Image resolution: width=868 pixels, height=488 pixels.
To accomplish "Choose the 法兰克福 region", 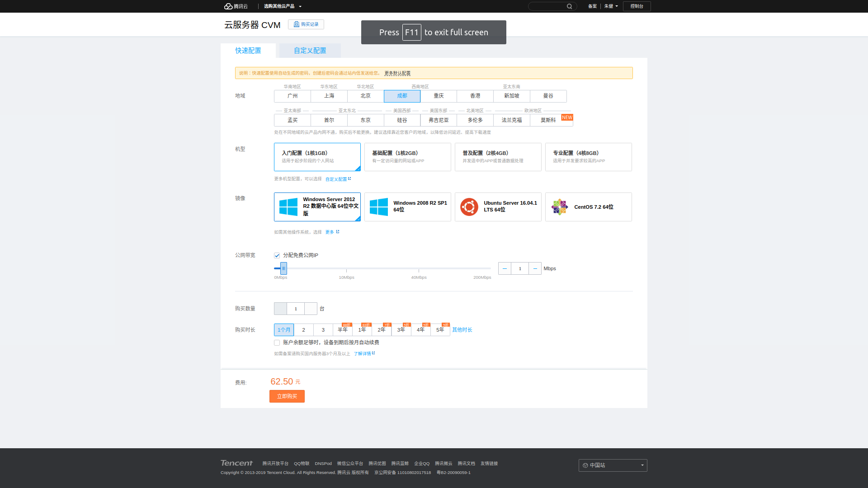I will (x=512, y=120).
